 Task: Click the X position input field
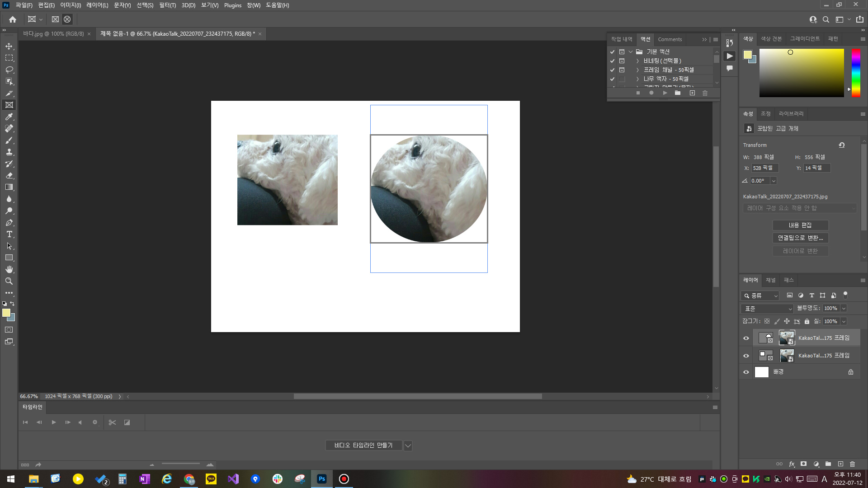(x=765, y=168)
